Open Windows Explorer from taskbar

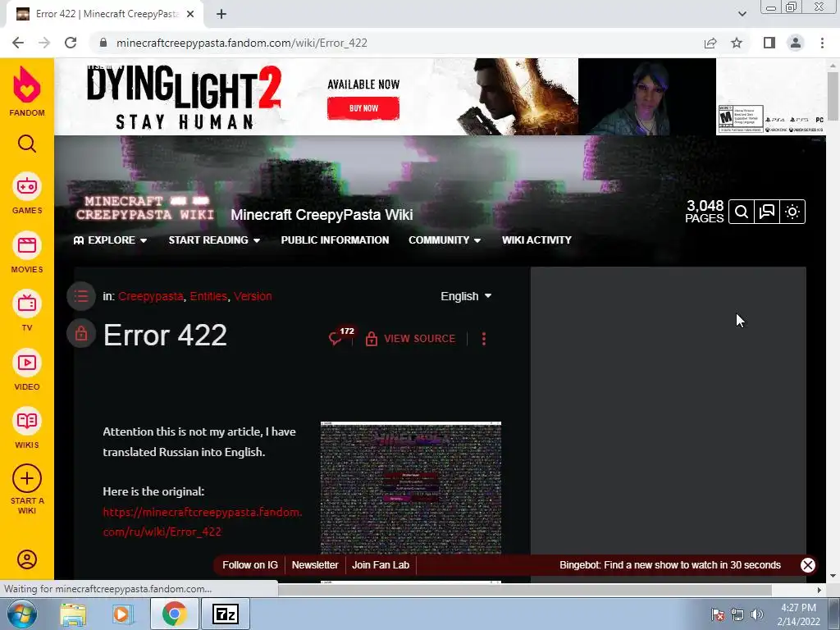[x=73, y=614]
